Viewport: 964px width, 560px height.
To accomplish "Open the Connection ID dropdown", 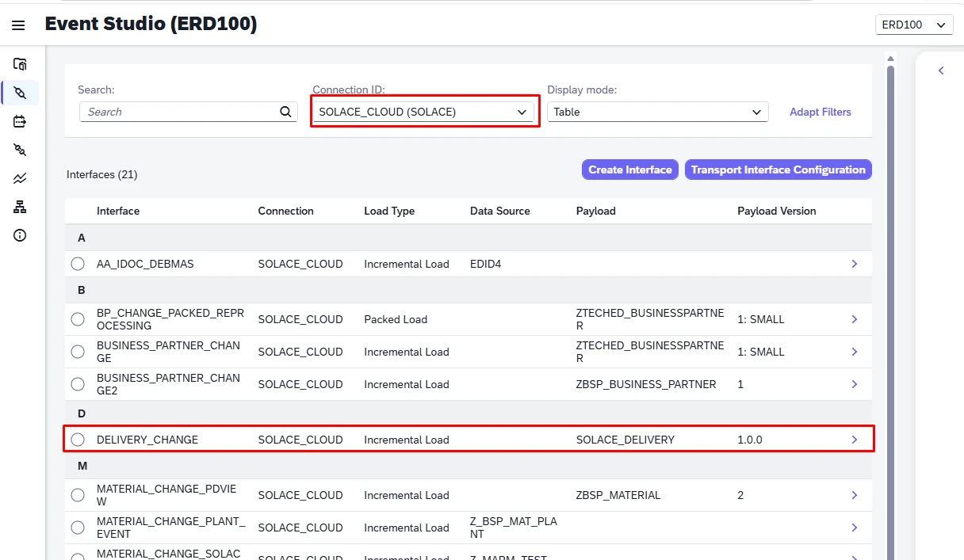I will (424, 112).
